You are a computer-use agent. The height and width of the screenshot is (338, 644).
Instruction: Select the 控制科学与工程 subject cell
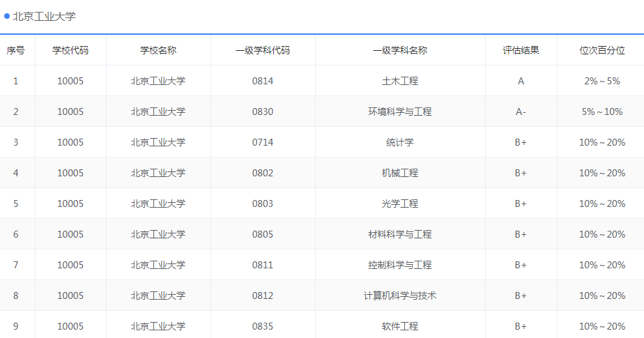pyautogui.click(x=400, y=265)
